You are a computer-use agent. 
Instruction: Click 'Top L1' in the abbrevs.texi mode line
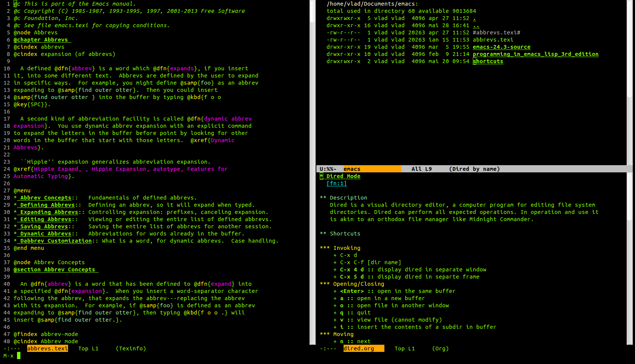click(x=88, y=349)
